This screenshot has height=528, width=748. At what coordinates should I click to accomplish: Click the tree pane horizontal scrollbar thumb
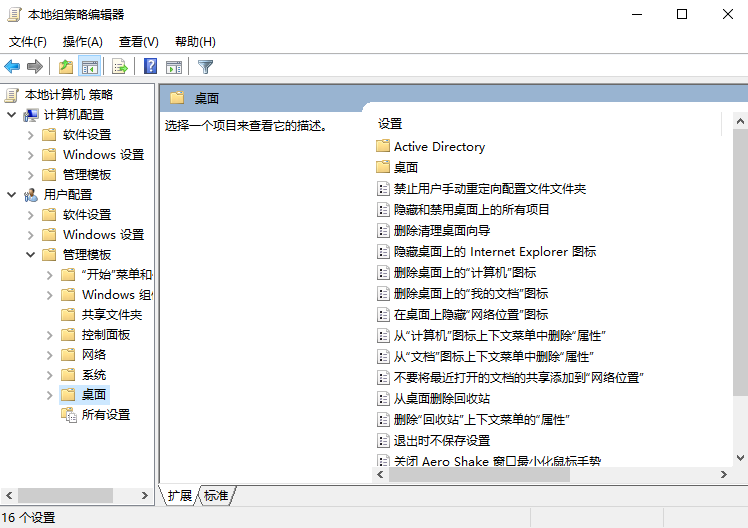tap(65, 496)
